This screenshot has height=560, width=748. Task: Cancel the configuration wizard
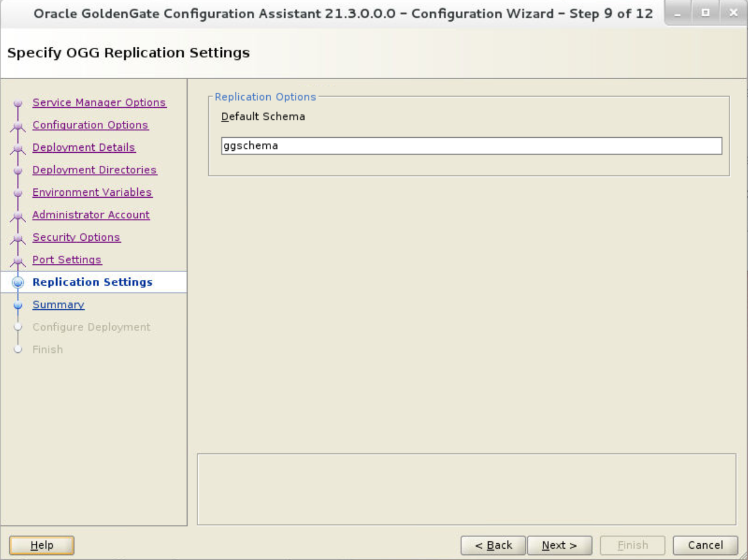click(x=705, y=545)
